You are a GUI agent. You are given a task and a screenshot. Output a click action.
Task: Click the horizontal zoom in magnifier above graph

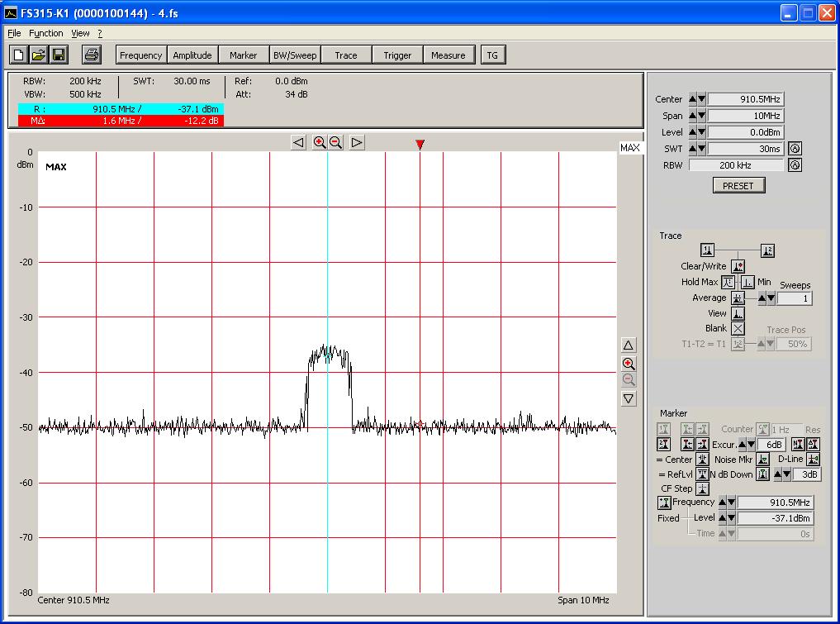[x=320, y=142]
